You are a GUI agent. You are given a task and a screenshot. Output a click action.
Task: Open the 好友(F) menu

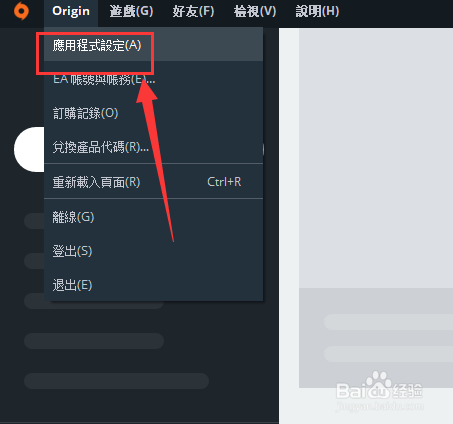pos(193,11)
